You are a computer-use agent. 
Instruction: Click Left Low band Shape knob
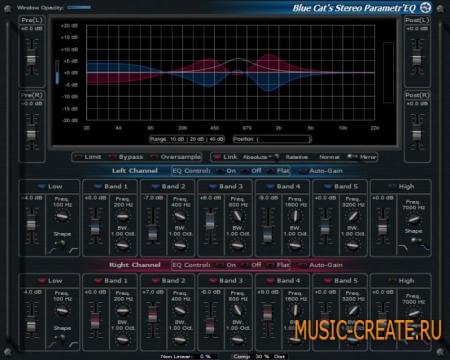coord(61,243)
